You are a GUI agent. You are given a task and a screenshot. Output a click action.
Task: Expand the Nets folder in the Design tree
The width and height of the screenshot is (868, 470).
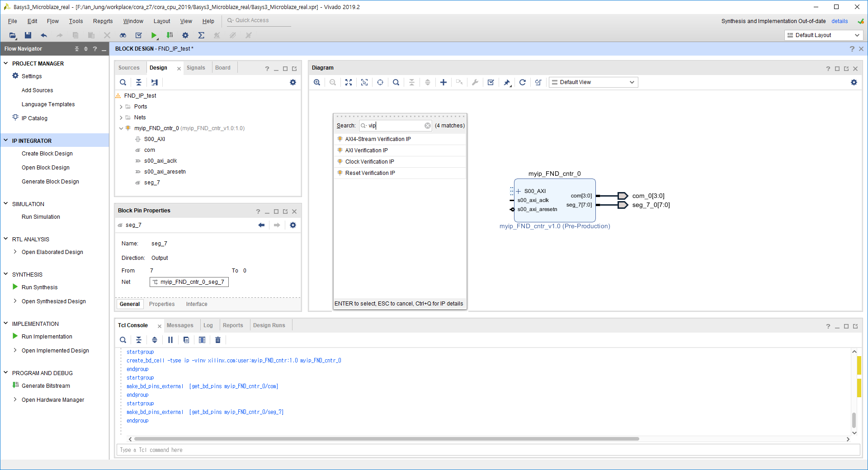point(121,117)
